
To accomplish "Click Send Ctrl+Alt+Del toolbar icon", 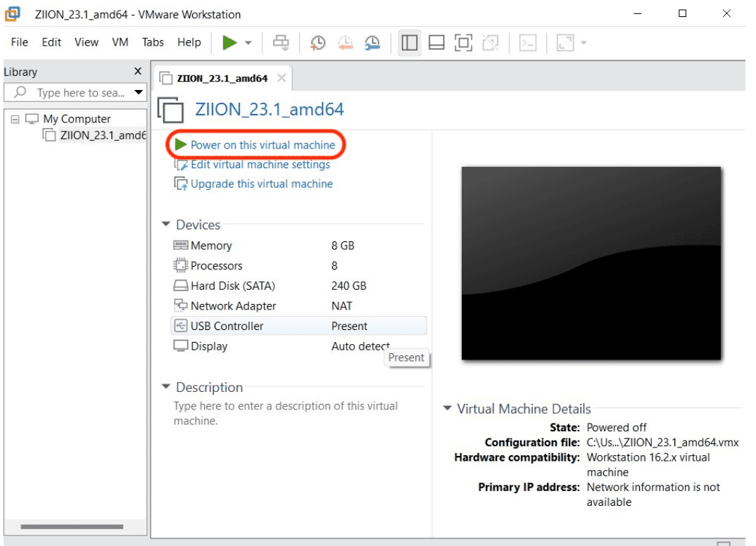I will coord(281,43).
